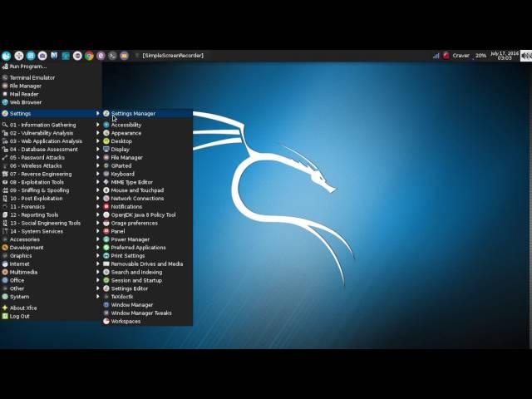
Task: Open the 13 - Social Engineering Tools category
Action: click(51, 223)
